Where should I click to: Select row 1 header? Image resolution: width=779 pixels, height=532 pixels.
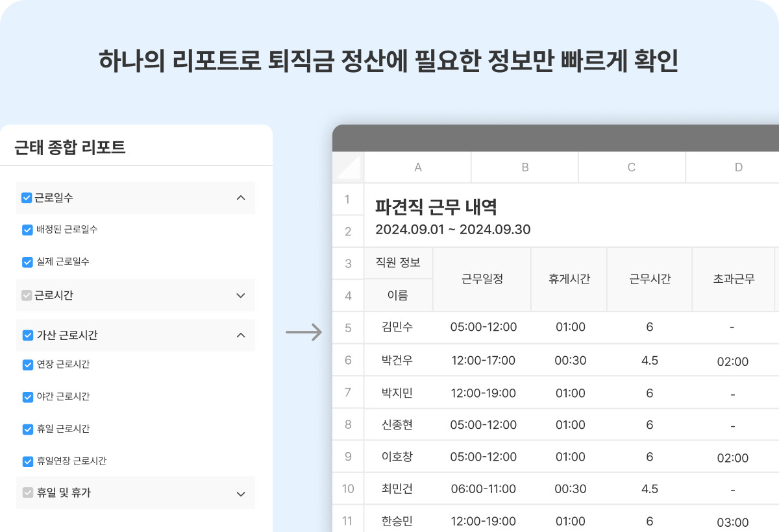coord(348,199)
